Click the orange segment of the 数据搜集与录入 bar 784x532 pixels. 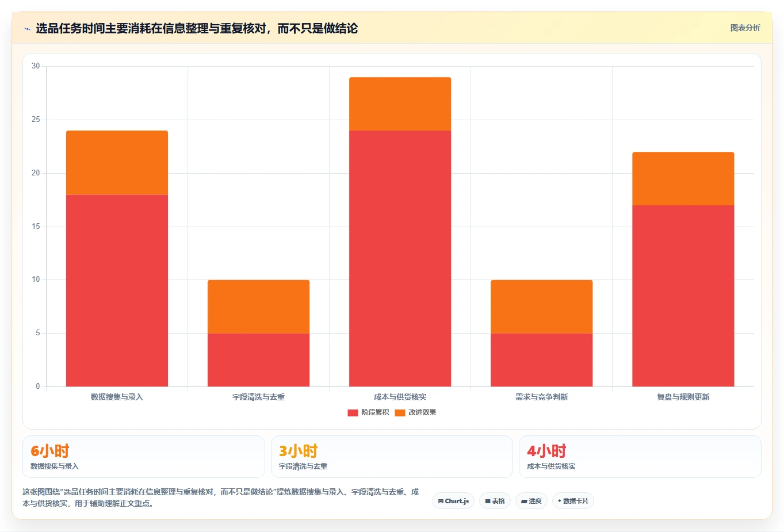(x=117, y=163)
